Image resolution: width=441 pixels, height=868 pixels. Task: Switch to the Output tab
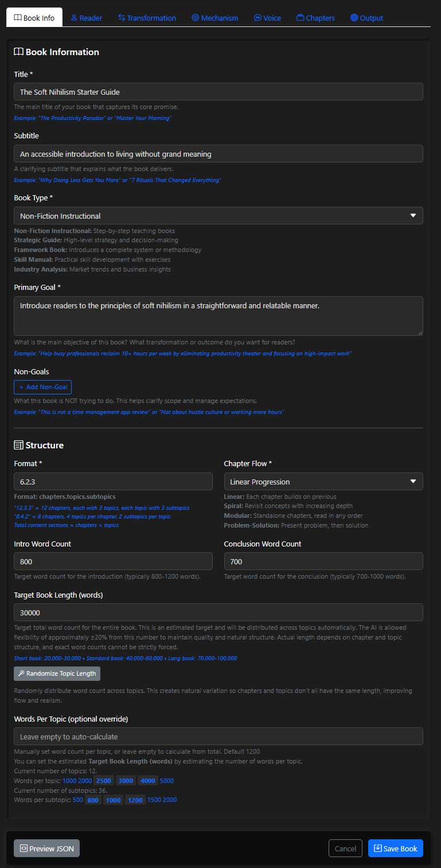[366, 18]
